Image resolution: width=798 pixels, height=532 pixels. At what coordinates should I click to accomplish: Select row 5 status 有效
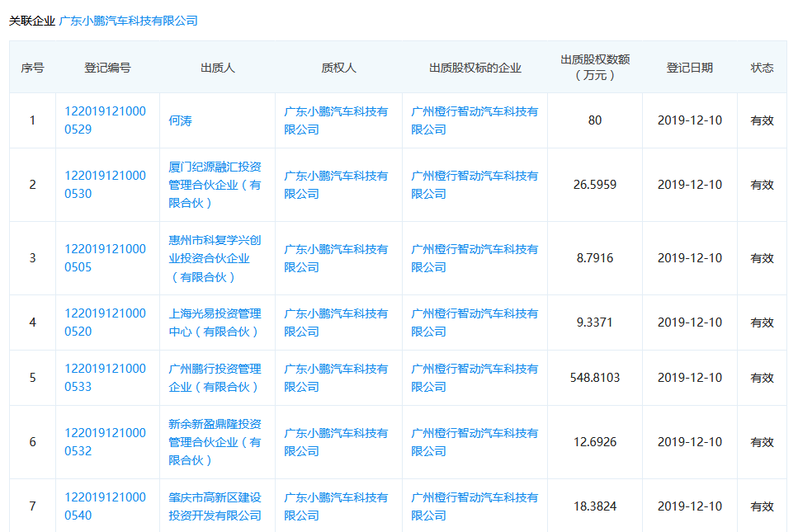[762, 378]
